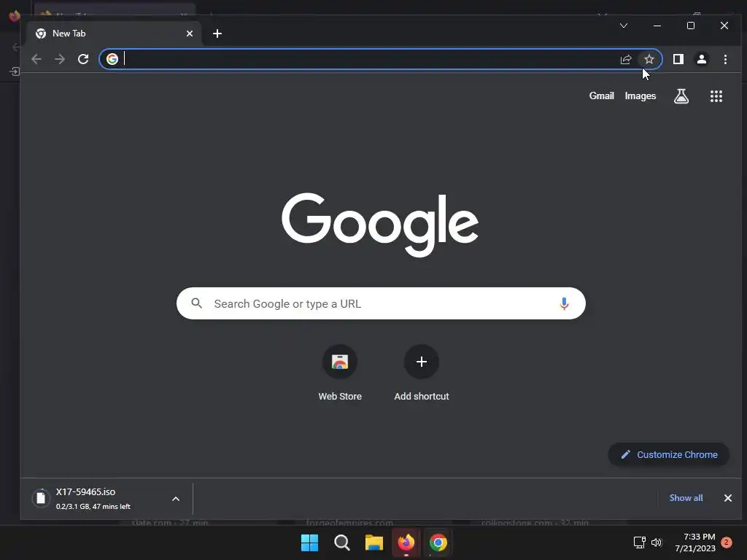Viewport: 747px width, 560px height.
Task: Open Google apps grid
Action: (716, 96)
